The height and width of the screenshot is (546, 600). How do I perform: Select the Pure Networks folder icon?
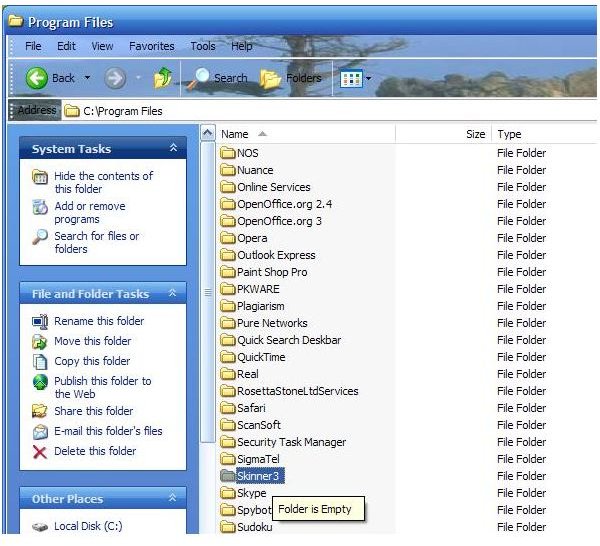228,323
